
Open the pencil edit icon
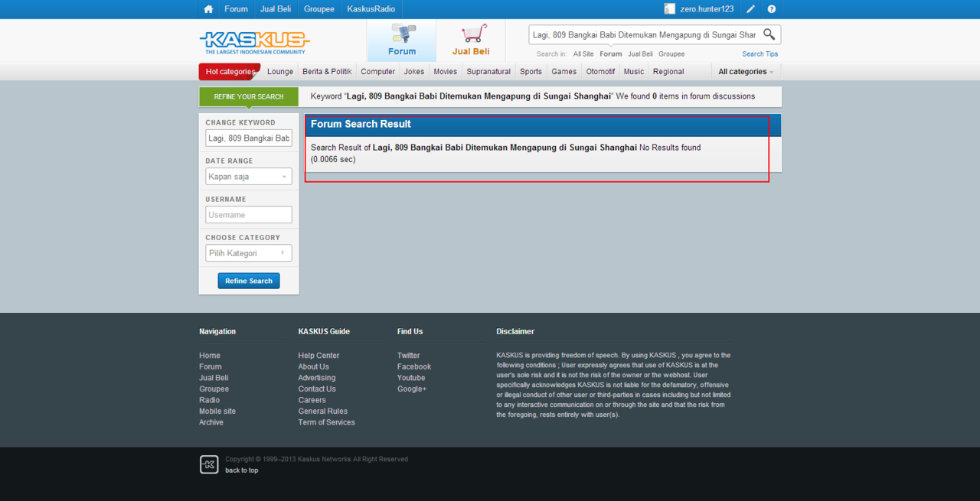point(751,9)
